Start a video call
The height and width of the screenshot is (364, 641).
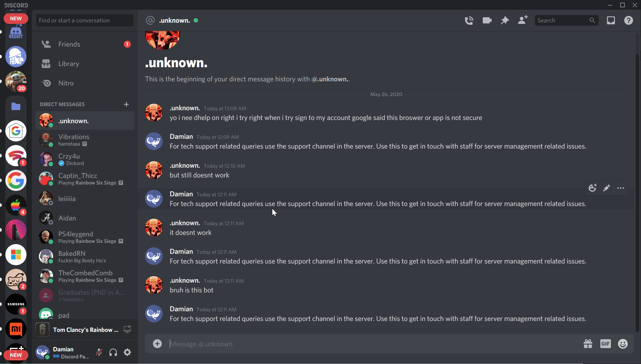(x=487, y=20)
